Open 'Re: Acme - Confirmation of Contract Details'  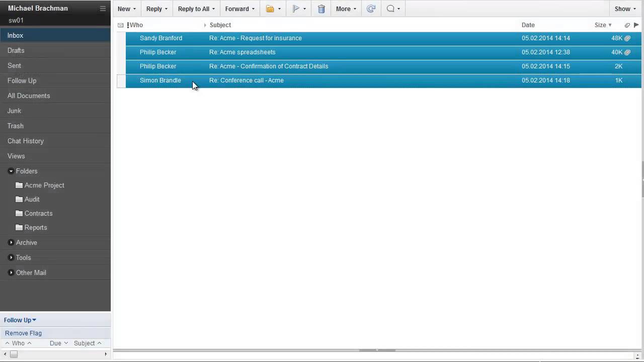click(383, 66)
